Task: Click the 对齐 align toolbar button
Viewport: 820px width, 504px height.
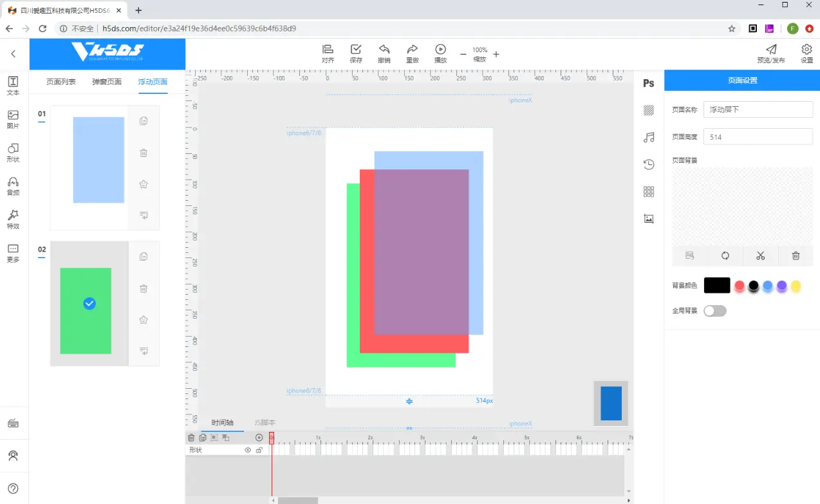Action: pyautogui.click(x=328, y=54)
